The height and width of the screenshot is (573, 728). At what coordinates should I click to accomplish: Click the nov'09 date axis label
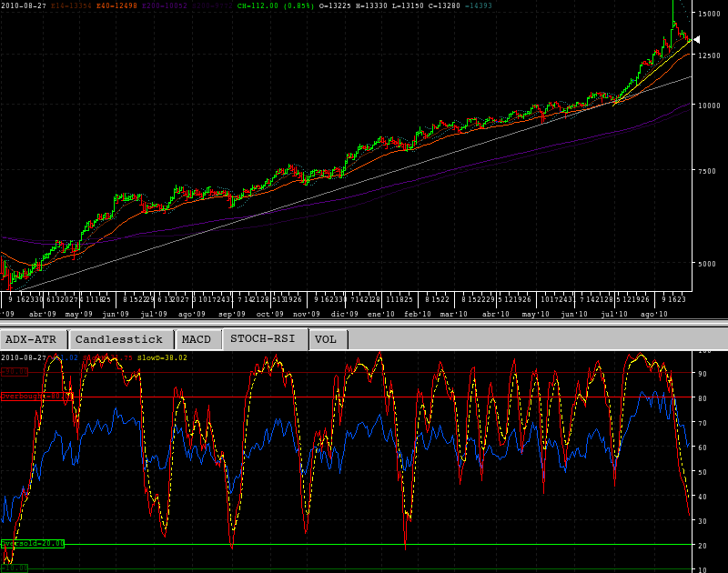tap(306, 314)
